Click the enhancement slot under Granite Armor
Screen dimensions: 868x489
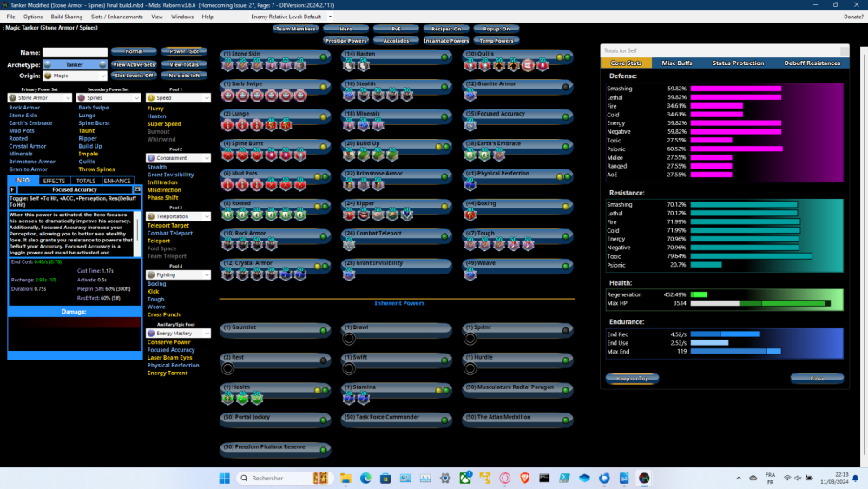pos(470,95)
